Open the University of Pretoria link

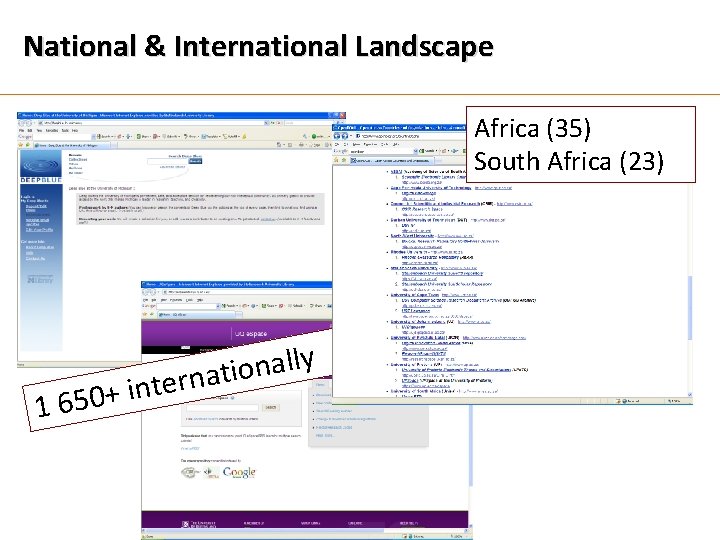point(416,365)
